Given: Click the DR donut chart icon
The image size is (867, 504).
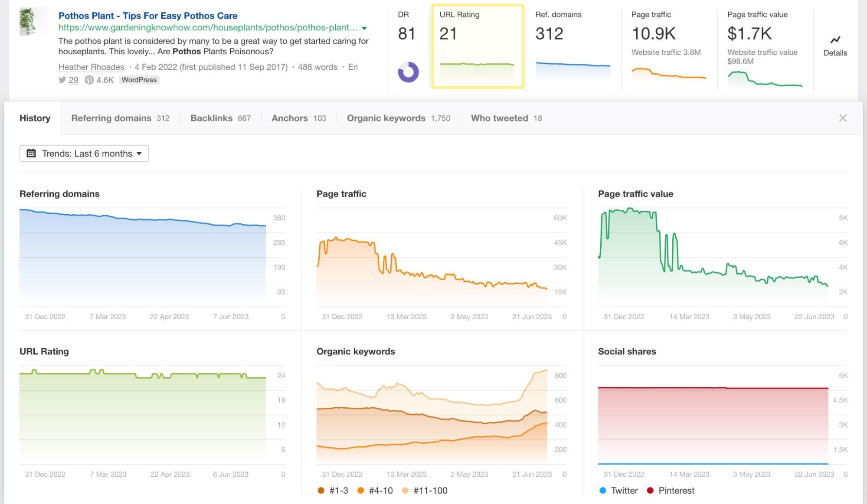Looking at the screenshot, I should tap(408, 72).
